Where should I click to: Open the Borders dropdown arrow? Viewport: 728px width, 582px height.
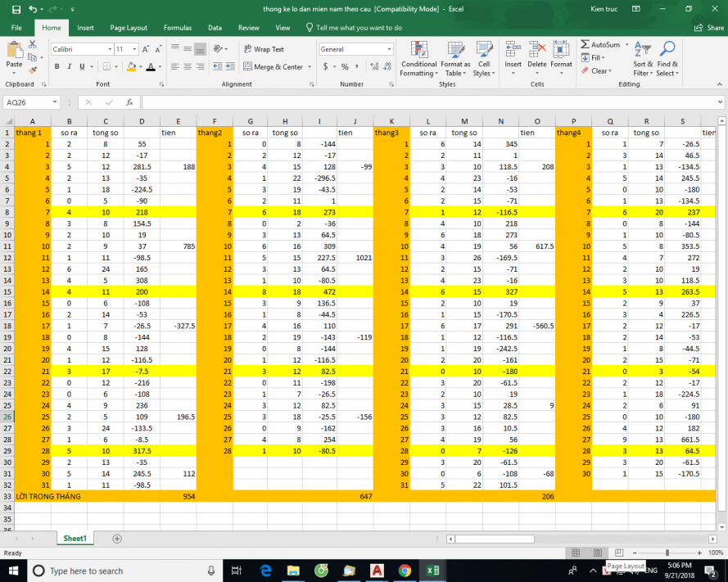pos(116,67)
